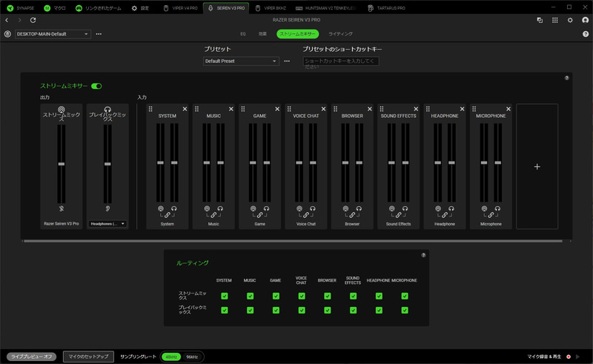Uncheck GAME in the プレイバックミックス row
The width and height of the screenshot is (593, 364).
276,311
